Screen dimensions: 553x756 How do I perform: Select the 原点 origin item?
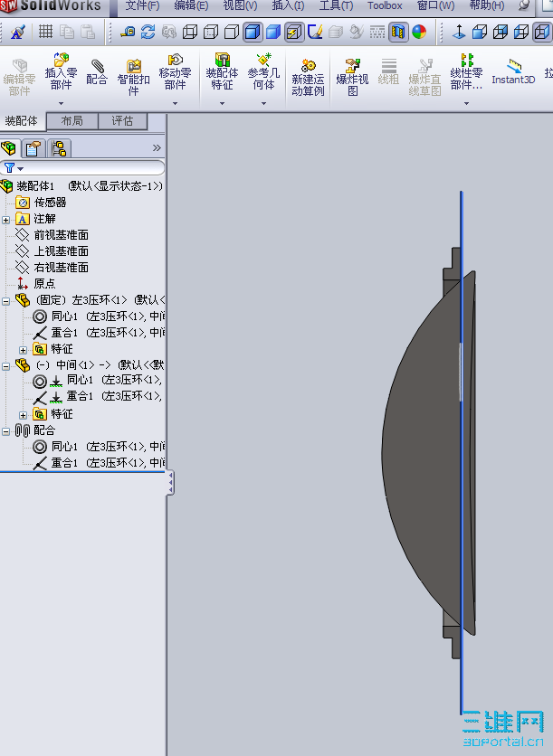pos(35,284)
